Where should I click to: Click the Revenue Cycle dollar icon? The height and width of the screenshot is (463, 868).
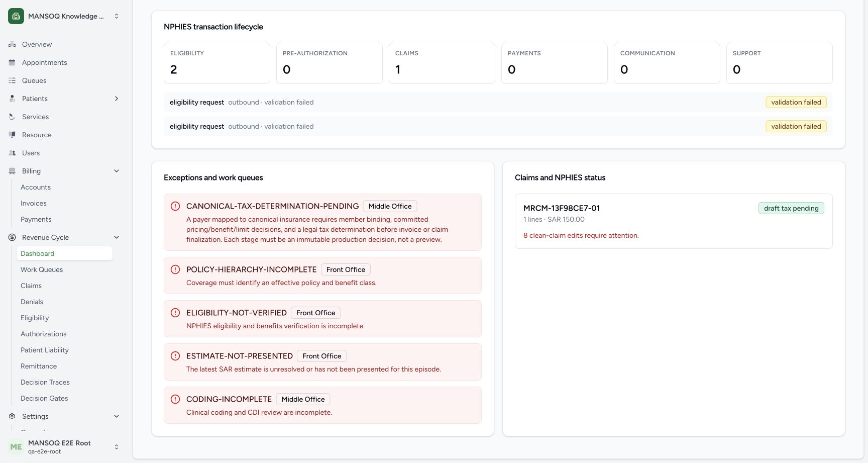click(12, 237)
